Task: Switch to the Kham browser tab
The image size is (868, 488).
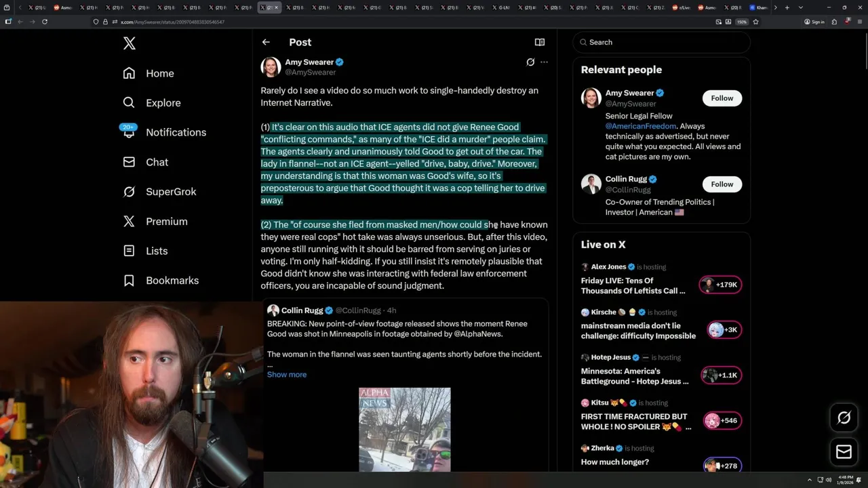Action: [x=757, y=7]
